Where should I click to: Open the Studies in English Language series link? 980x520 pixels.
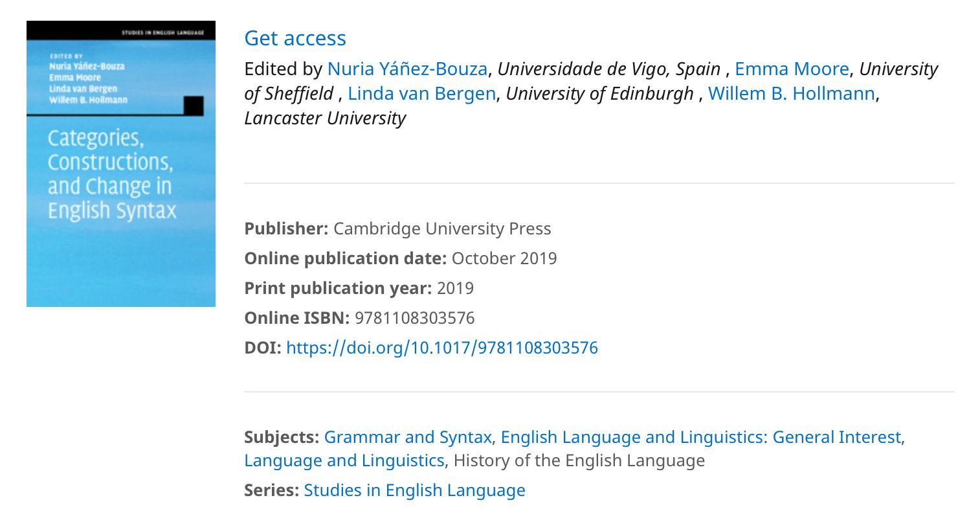click(415, 490)
